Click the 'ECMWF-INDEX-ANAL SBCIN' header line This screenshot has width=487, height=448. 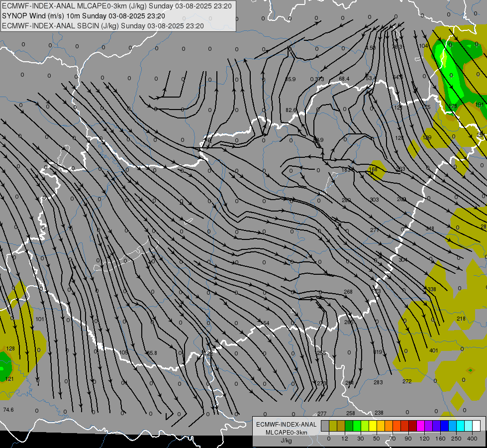point(103,26)
